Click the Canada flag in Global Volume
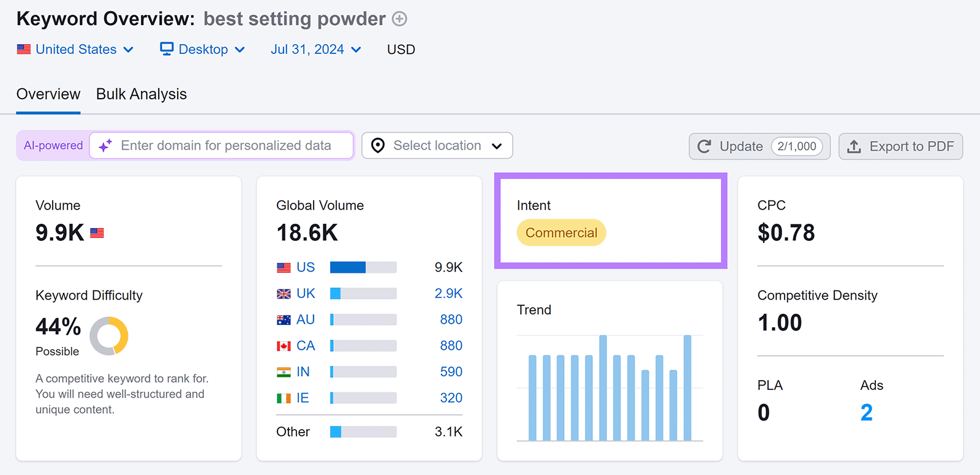980x475 pixels. click(284, 346)
